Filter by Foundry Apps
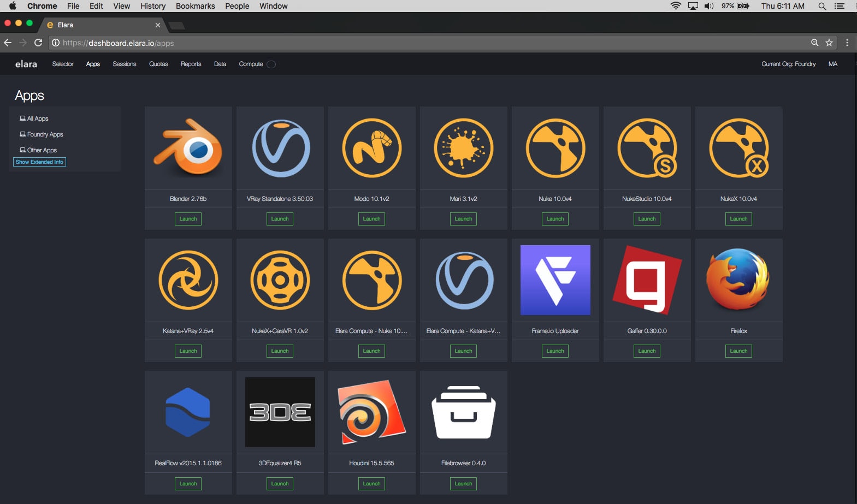Viewport: 857px width, 504px height. coord(42,134)
